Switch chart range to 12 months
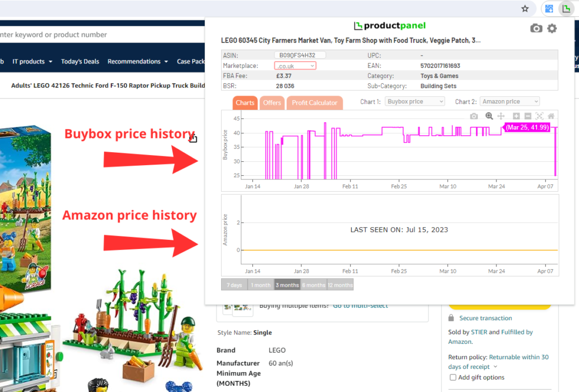The width and height of the screenshot is (579, 392). (340, 285)
